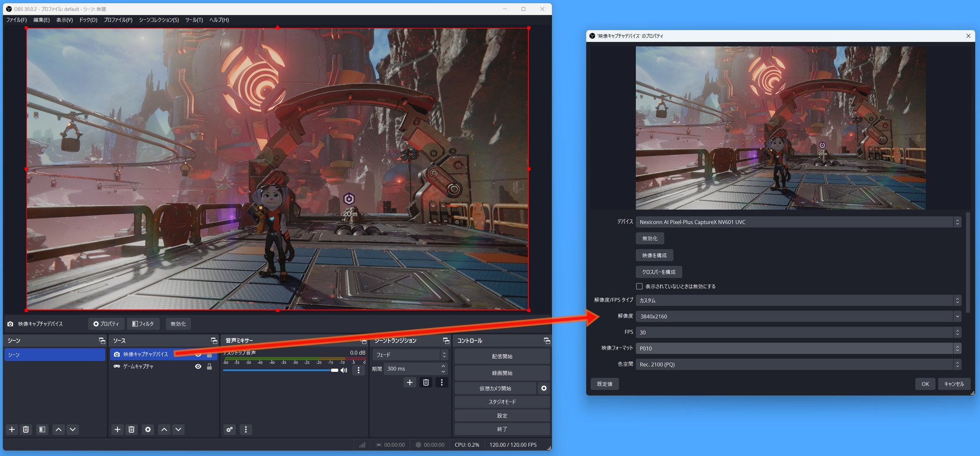Open 設定 in the Controls panel
This screenshot has width=980, height=456.
pyautogui.click(x=502, y=416)
